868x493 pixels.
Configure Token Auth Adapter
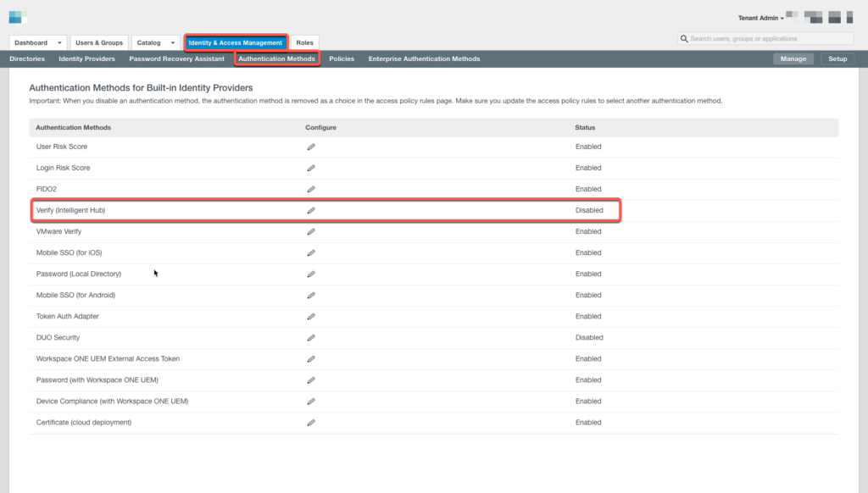(311, 316)
